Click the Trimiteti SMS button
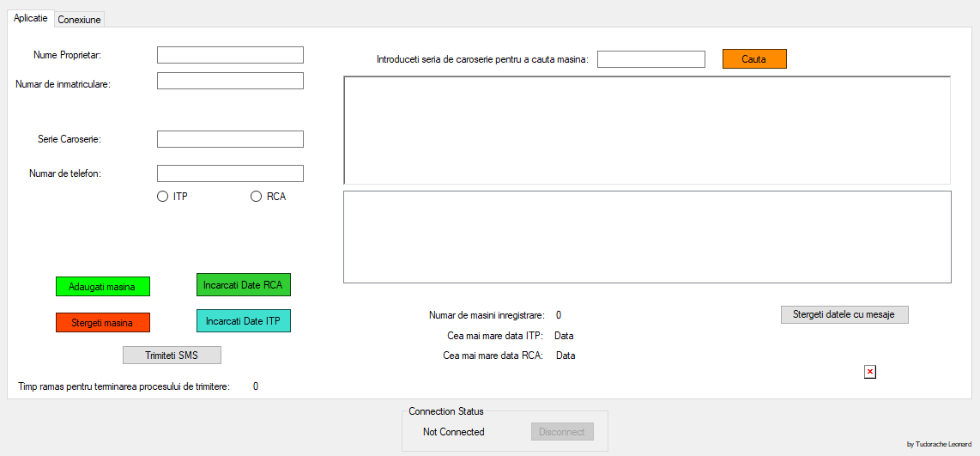Screen dimensions: 980x456 (x=172, y=356)
